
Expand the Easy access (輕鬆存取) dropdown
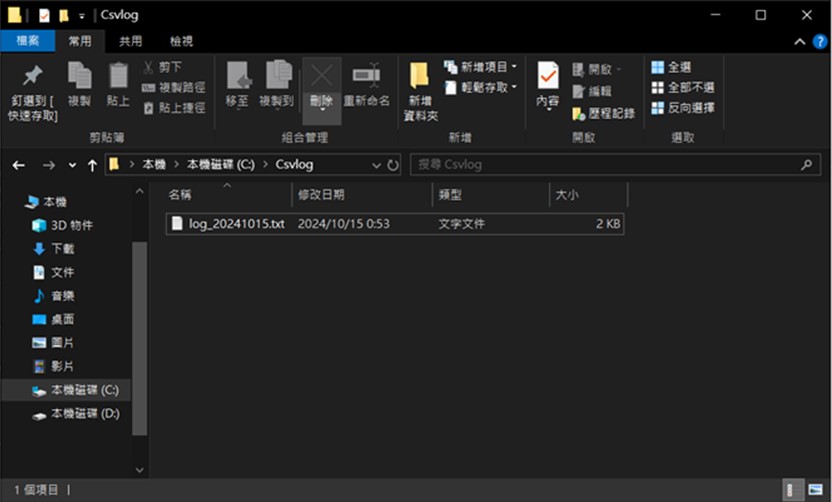click(x=481, y=87)
